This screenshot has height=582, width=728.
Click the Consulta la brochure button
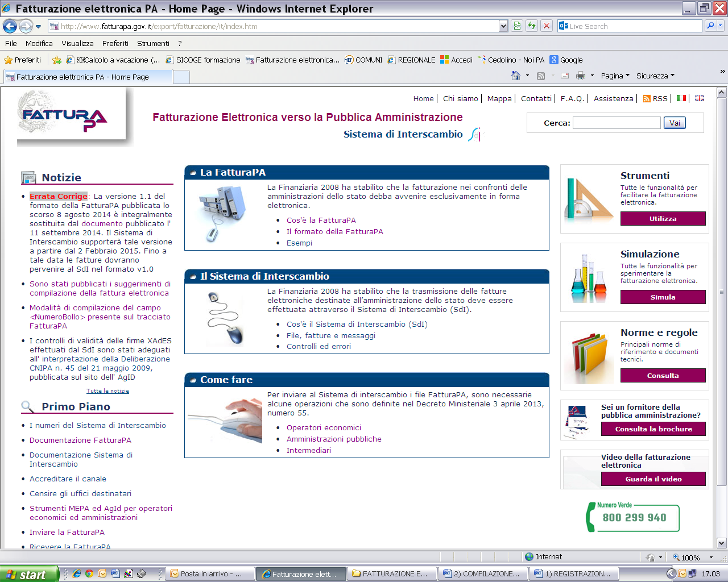click(x=653, y=429)
